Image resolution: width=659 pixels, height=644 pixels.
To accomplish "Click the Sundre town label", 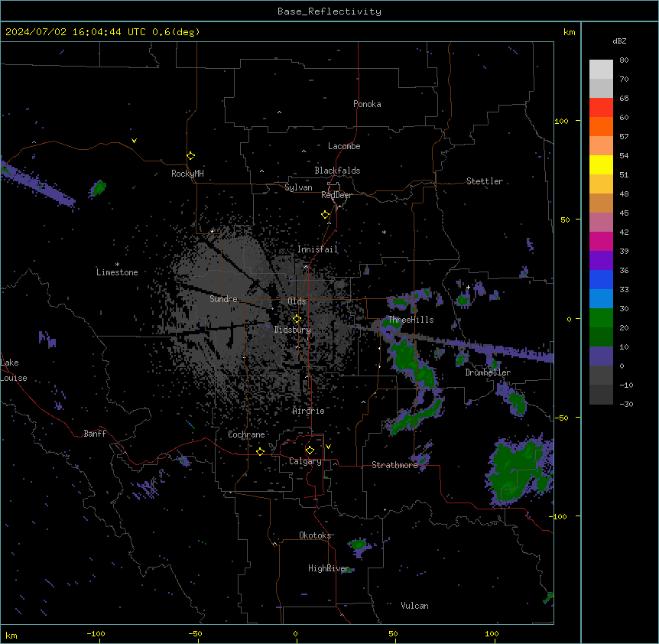I will (x=223, y=299).
